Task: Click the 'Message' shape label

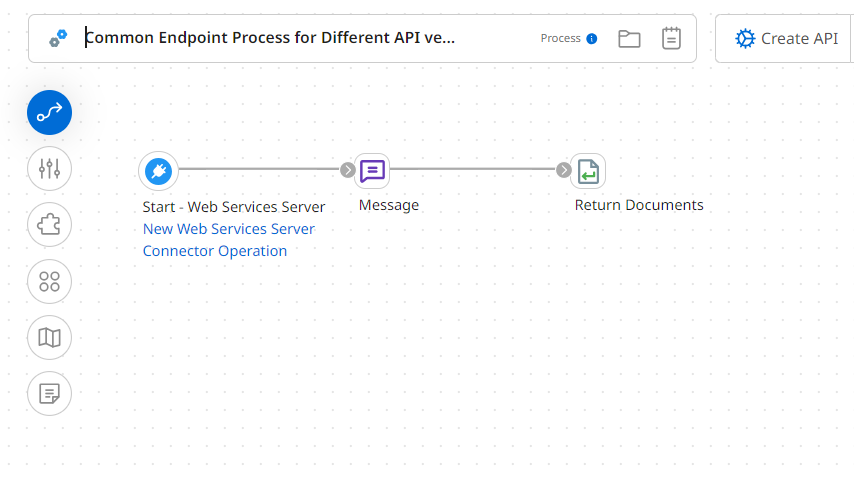Action: coord(389,205)
